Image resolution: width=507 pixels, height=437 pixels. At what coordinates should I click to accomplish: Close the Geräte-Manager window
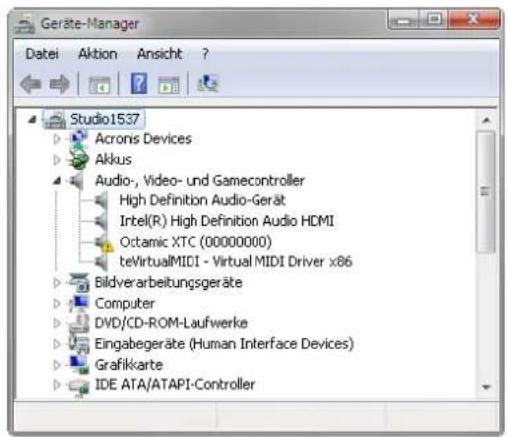click(x=473, y=20)
